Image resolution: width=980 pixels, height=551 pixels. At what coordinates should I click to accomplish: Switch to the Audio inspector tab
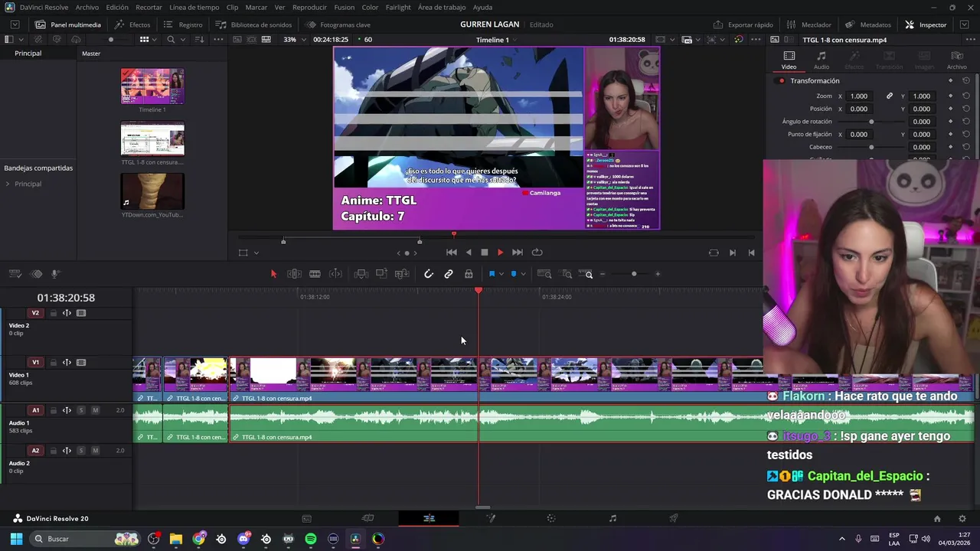pyautogui.click(x=821, y=60)
